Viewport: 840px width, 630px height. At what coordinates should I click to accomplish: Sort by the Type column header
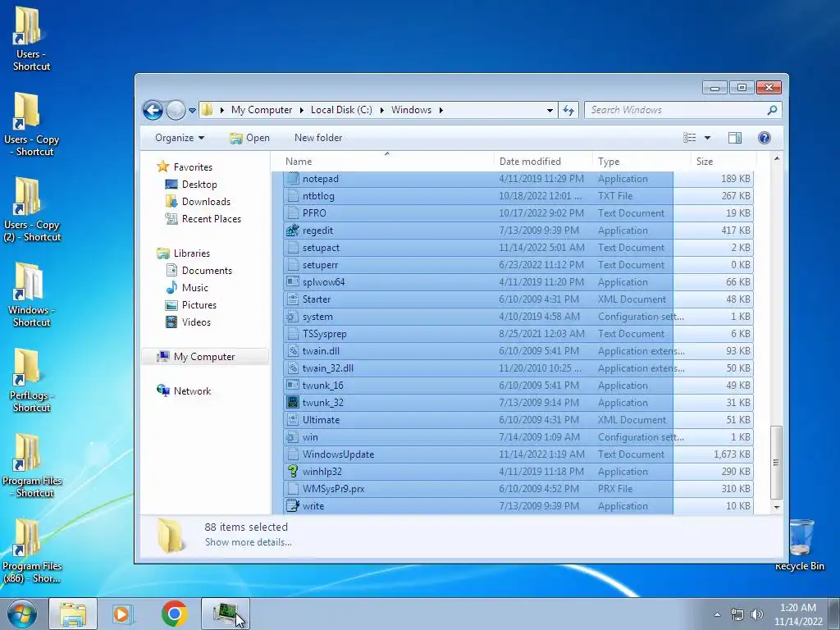641,162
